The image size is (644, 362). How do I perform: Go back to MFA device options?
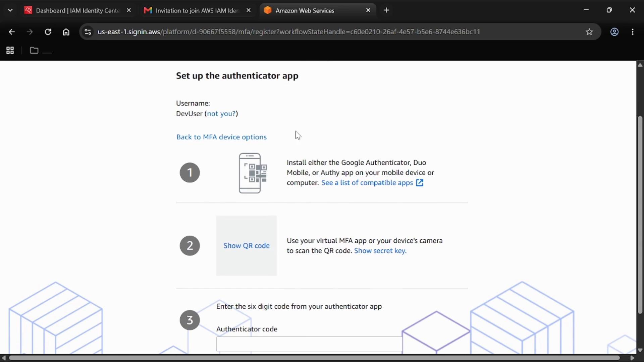pos(221,137)
